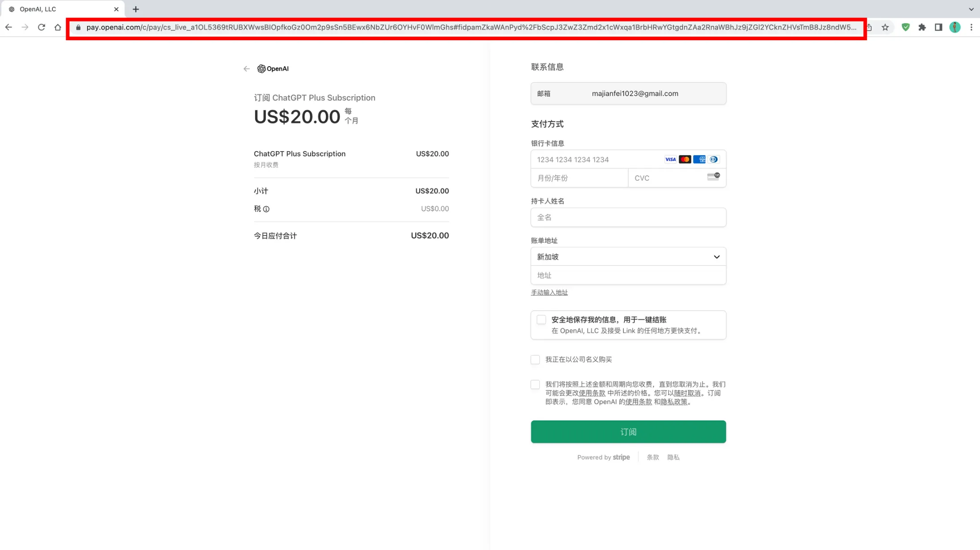The width and height of the screenshot is (980, 550).
Task: Click the browser home icon
Action: coord(58,27)
